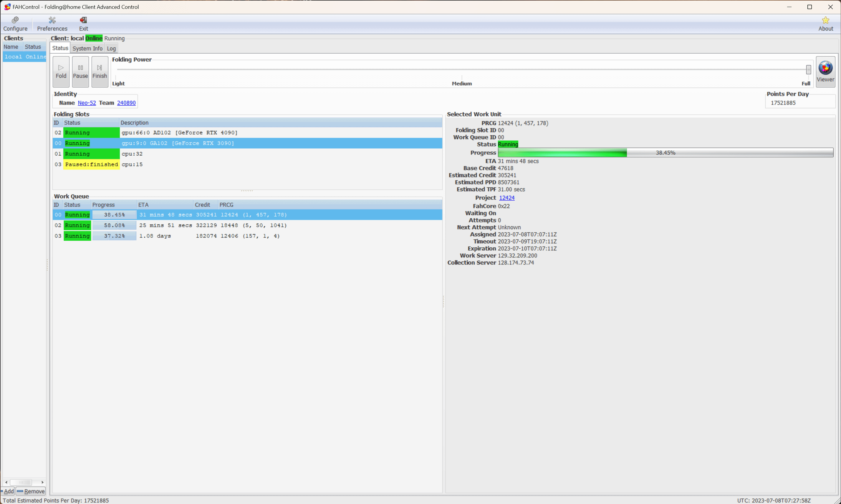Open the team 240890 link
The width and height of the screenshot is (841, 504).
pyautogui.click(x=126, y=103)
